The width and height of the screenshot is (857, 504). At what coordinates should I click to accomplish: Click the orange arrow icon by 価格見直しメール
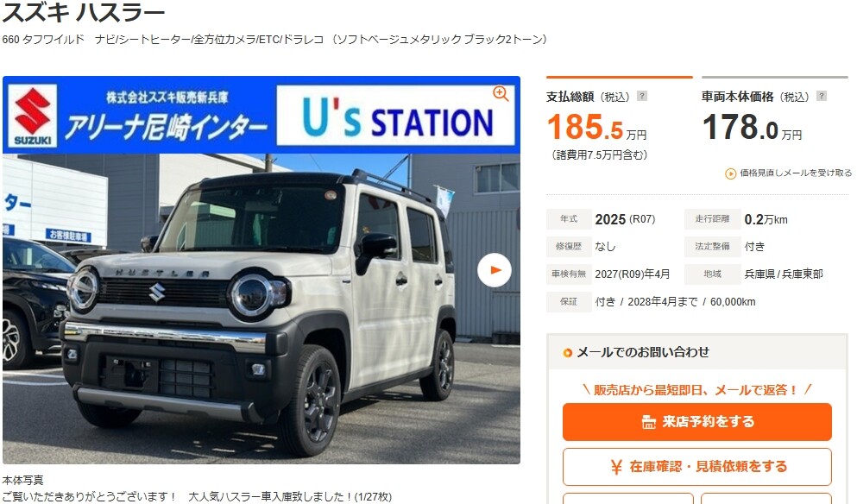point(730,173)
